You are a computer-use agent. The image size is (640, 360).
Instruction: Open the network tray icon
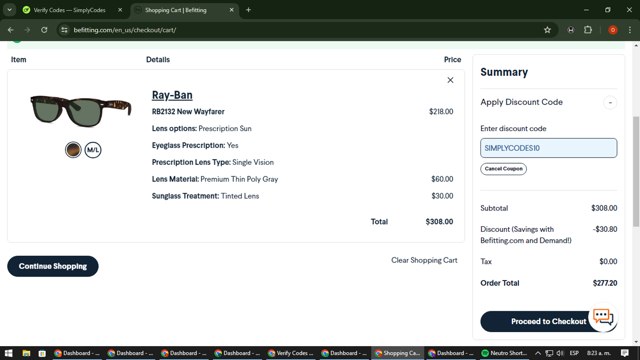point(549,353)
